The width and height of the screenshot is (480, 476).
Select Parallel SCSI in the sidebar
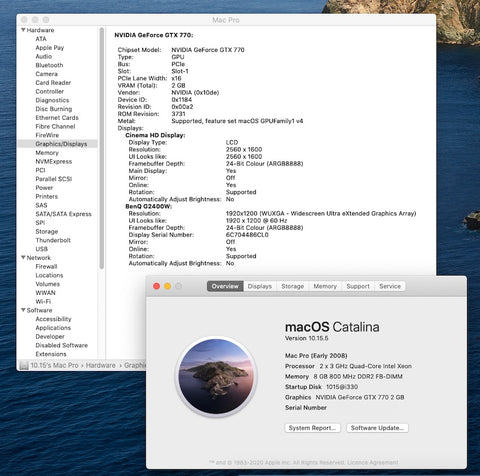(x=54, y=179)
